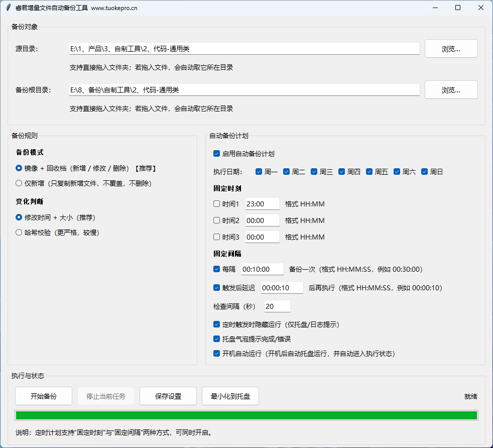This screenshot has width=493, height=448.
Task: Toggle 托盘气泡提示完成/错误 checkbox
Action: click(217, 339)
